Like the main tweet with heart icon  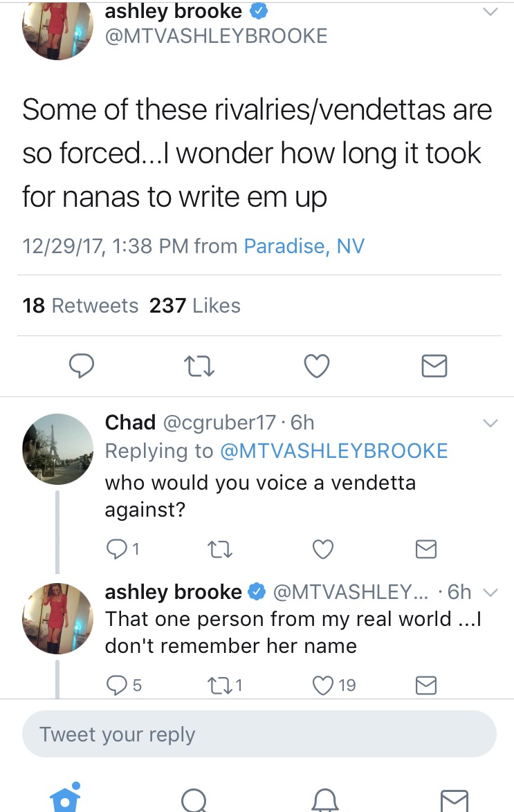[317, 366]
